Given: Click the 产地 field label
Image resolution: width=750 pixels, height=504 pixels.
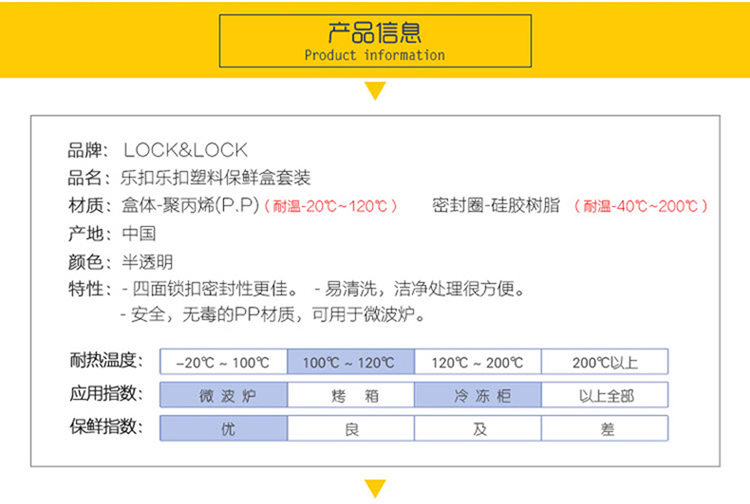Looking at the screenshot, I should click(89, 234).
